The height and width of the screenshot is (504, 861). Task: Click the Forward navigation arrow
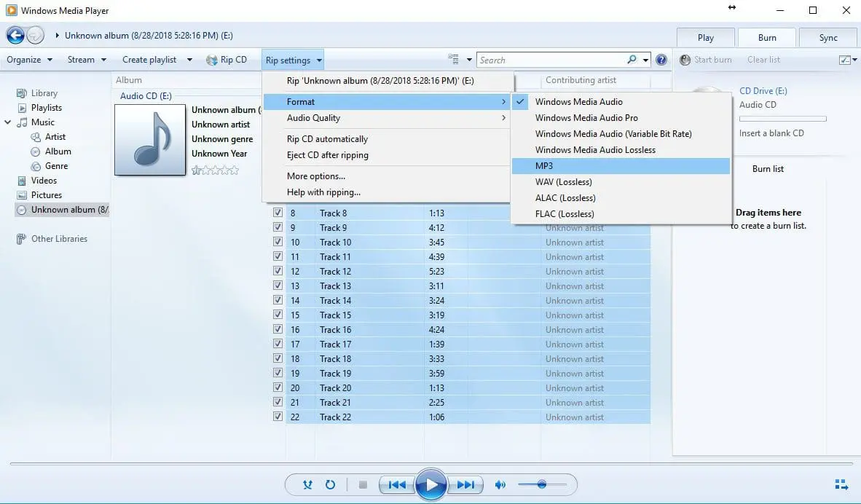click(x=35, y=35)
